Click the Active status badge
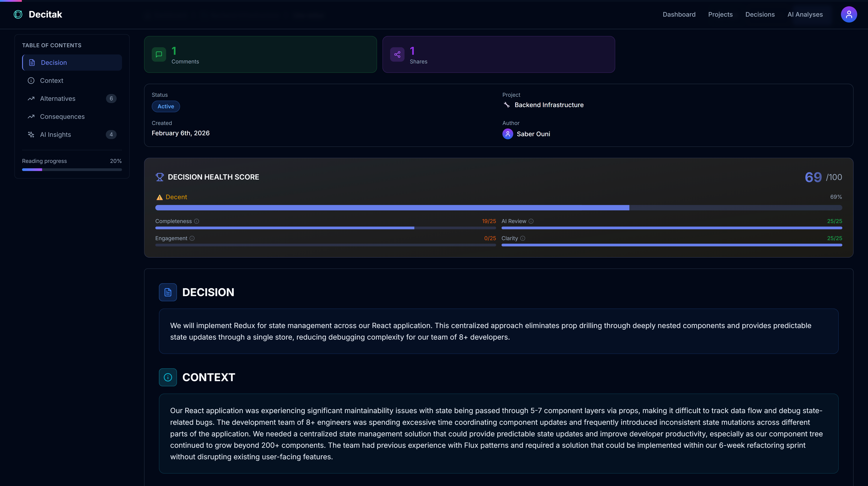Viewport: 868px width, 486px height. [166, 106]
